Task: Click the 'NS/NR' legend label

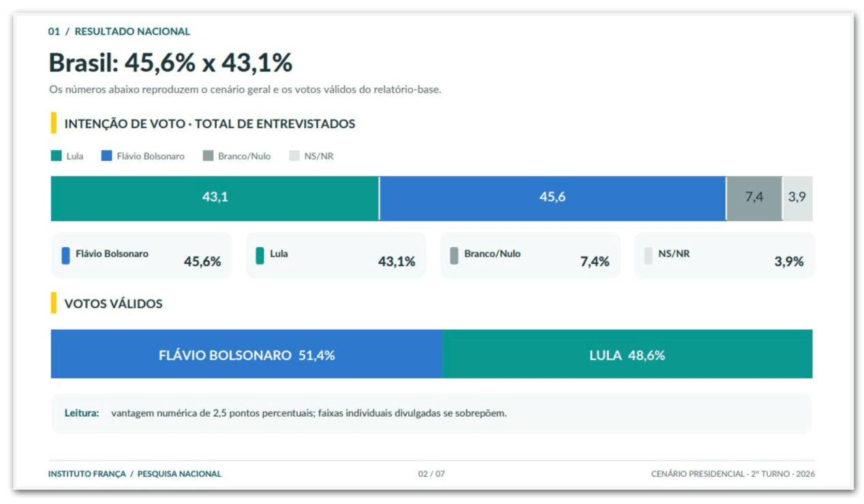Action: point(319,156)
